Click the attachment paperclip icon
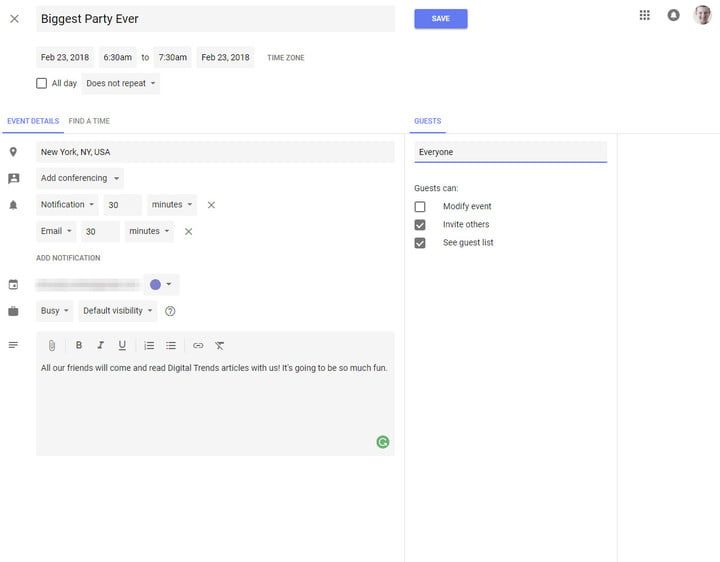Screen dimensions: 720x562 click(51, 346)
